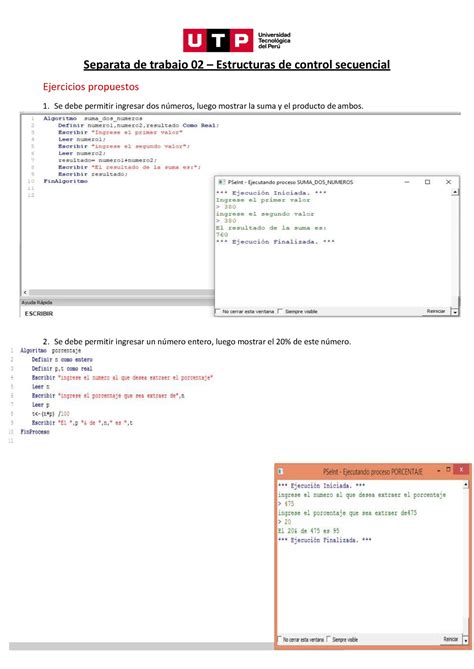Click the line 'Definir p,t como real'
Screen dimensions: 474x669
pyautogui.click(x=62, y=369)
